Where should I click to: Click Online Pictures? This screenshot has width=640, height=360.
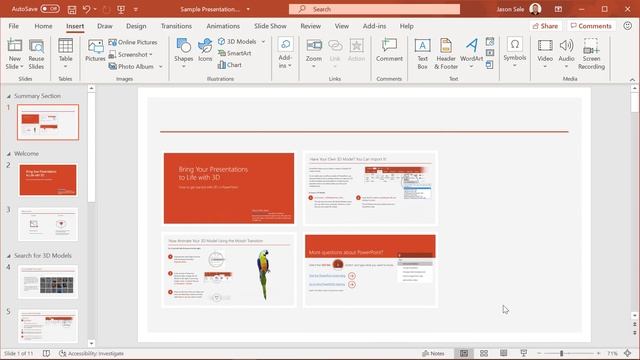click(133, 42)
